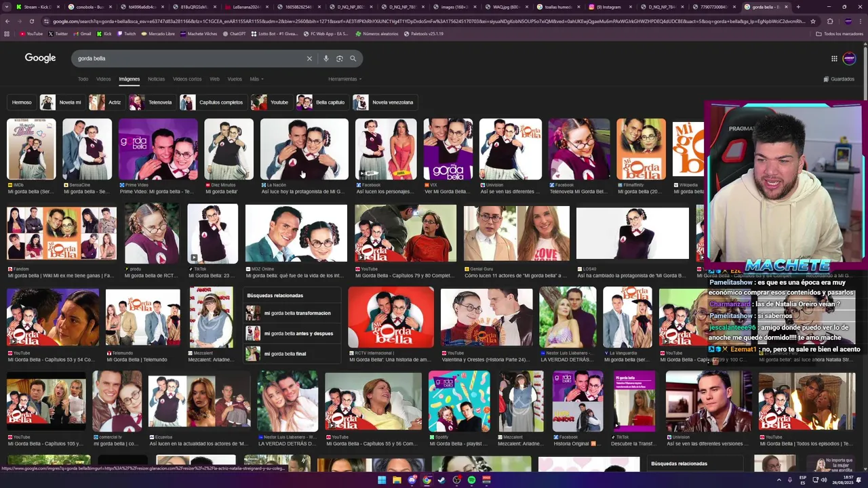Screen dimensions: 868x488
Task: Expand the Más search filter menu
Action: pyautogui.click(x=256, y=79)
